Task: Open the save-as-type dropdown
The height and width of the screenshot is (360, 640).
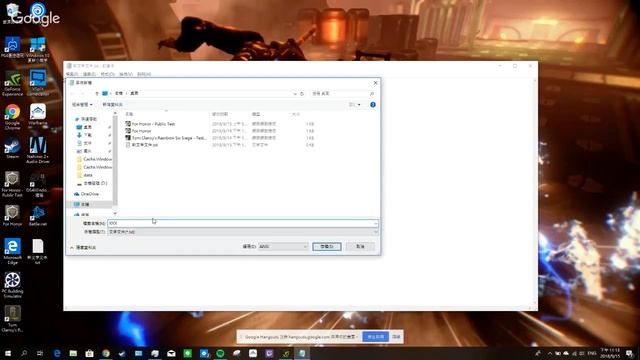Action: point(243,232)
